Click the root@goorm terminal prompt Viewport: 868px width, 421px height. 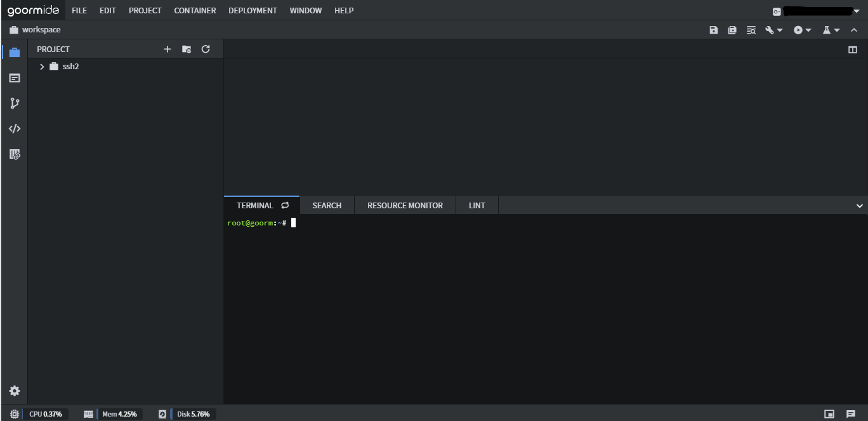click(x=257, y=223)
